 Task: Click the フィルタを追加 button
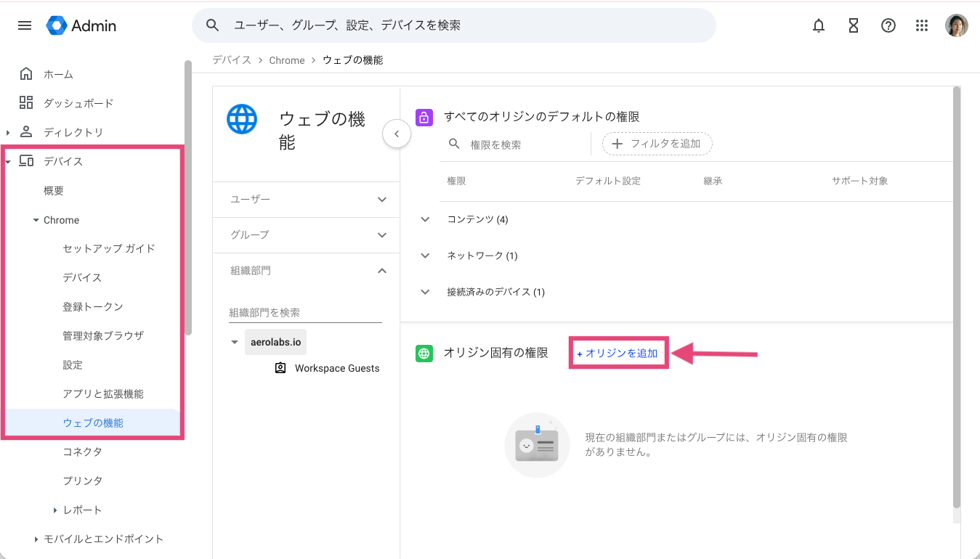point(656,144)
